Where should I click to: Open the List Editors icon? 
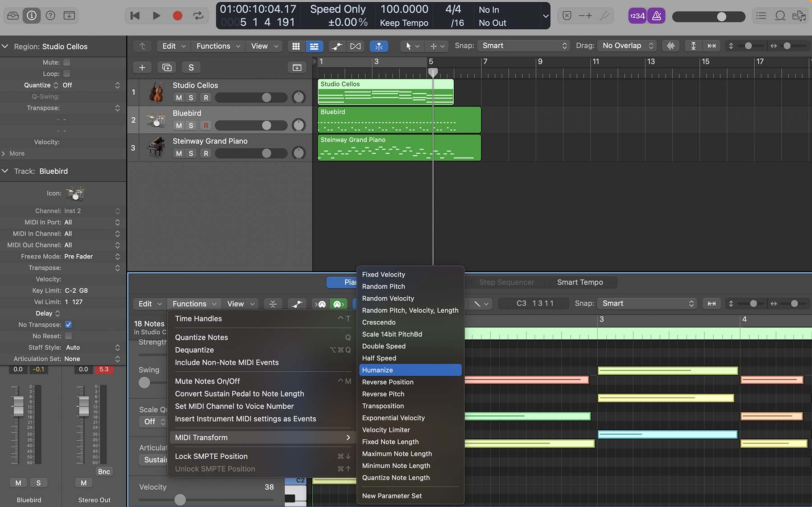pyautogui.click(x=761, y=16)
